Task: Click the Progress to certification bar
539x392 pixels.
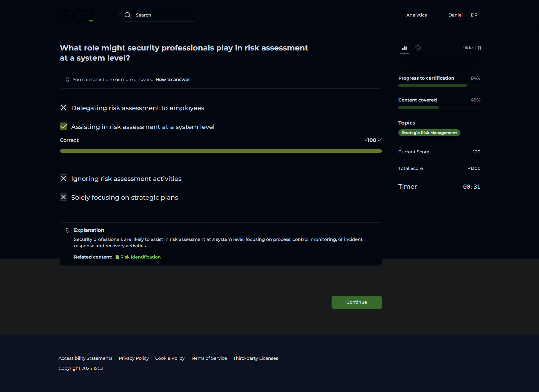Action: click(439, 85)
